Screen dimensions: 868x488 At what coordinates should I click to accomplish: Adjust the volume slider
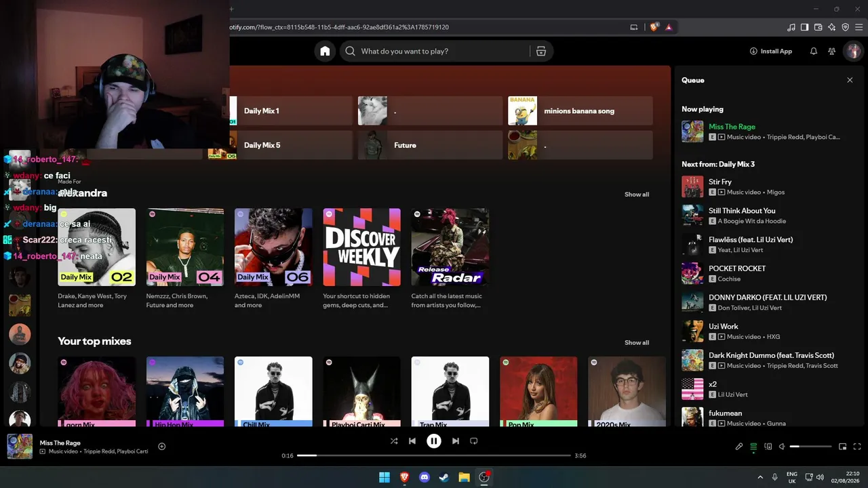coord(810,447)
